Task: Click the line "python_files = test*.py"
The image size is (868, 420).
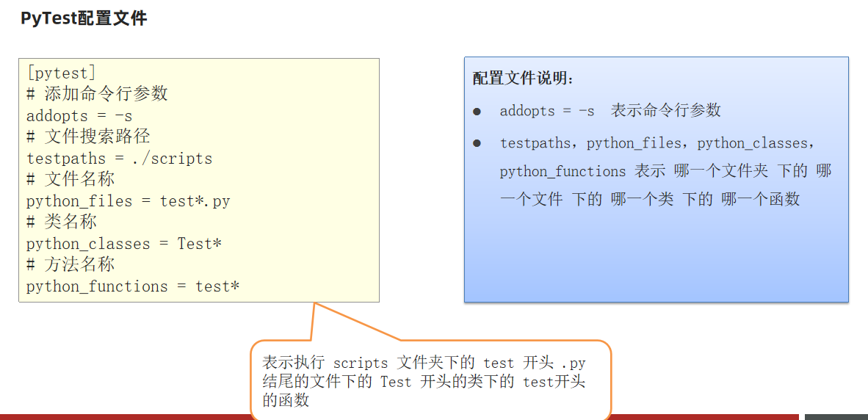Action: (128, 201)
